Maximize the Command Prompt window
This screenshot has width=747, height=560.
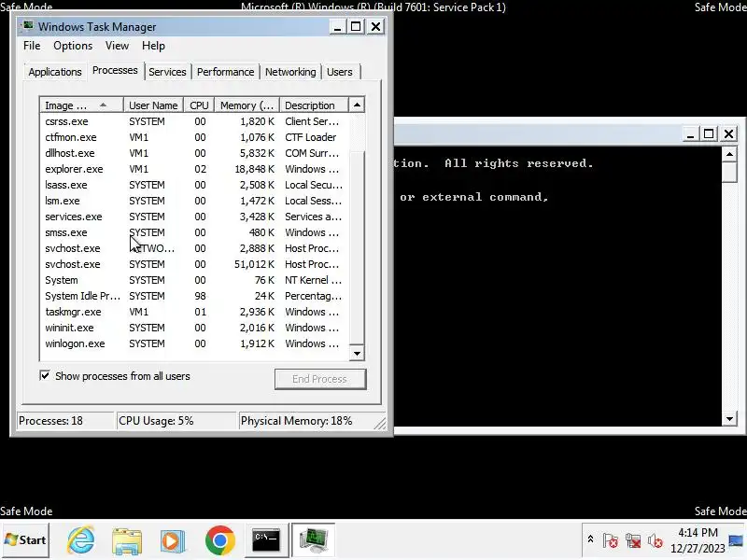709,134
